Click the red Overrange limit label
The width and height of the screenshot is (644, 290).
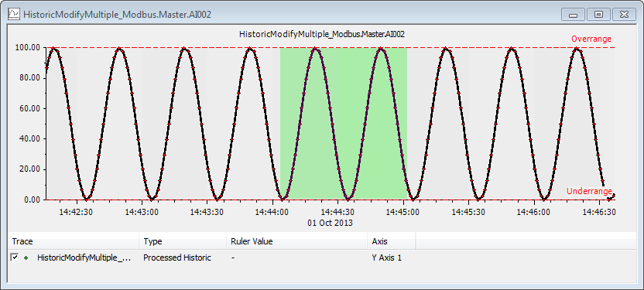(591, 39)
